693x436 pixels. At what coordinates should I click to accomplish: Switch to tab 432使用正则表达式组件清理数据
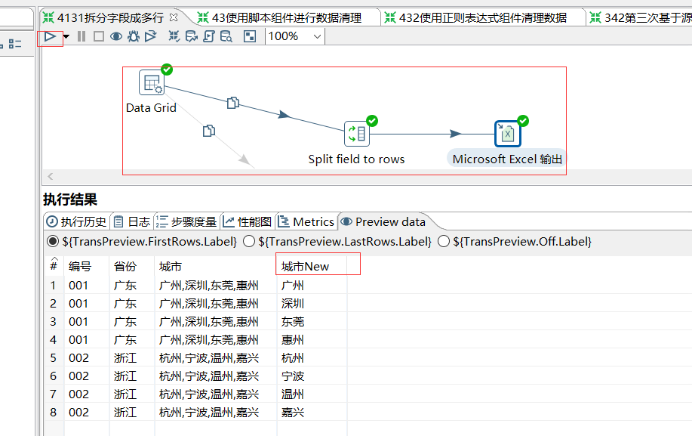[483, 18]
